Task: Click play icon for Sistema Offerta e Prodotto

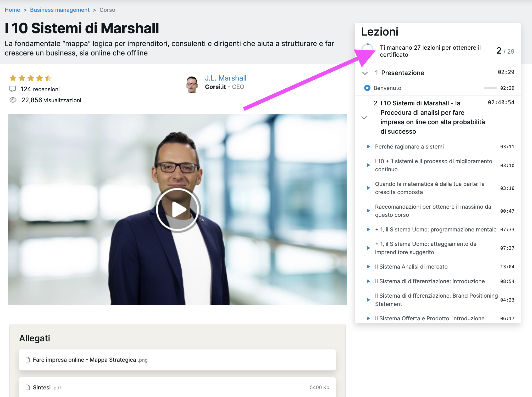Action: point(368,318)
